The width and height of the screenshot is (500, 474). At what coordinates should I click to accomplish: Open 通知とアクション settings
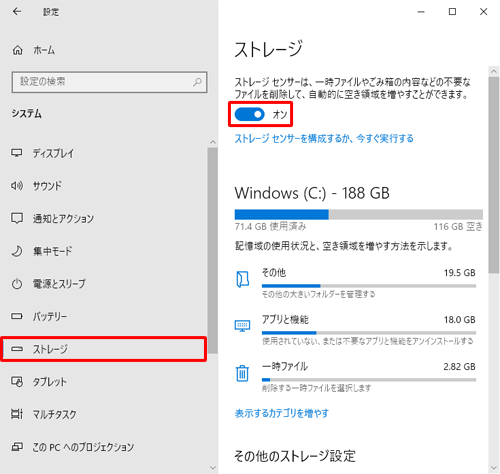pyautogui.click(x=103, y=218)
